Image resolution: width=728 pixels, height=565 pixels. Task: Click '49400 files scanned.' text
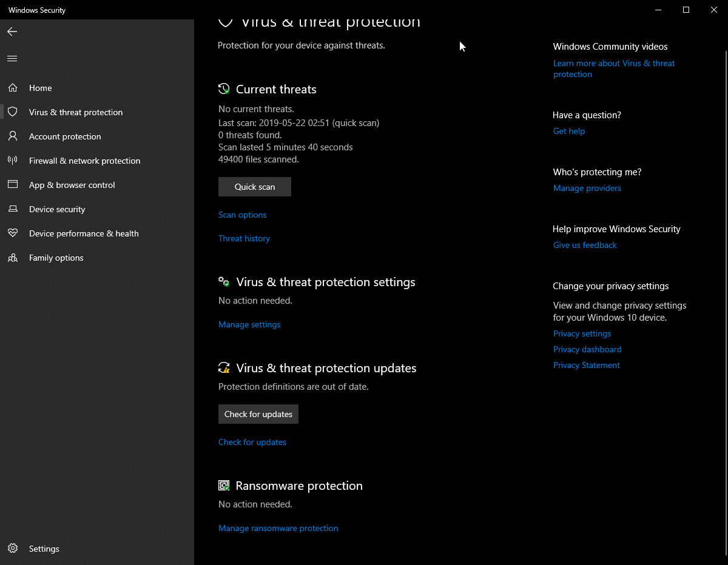258,159
